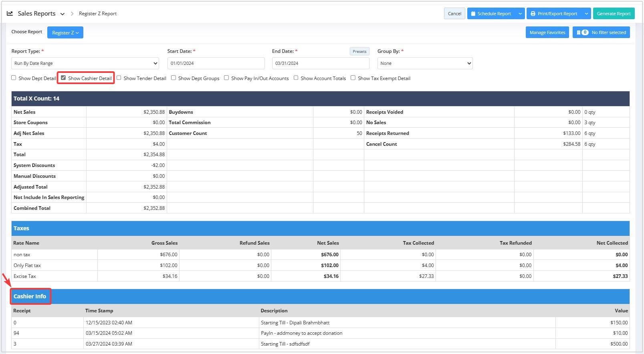Click the PayIn - addmoney to accept donation row

tap(320, 333)
